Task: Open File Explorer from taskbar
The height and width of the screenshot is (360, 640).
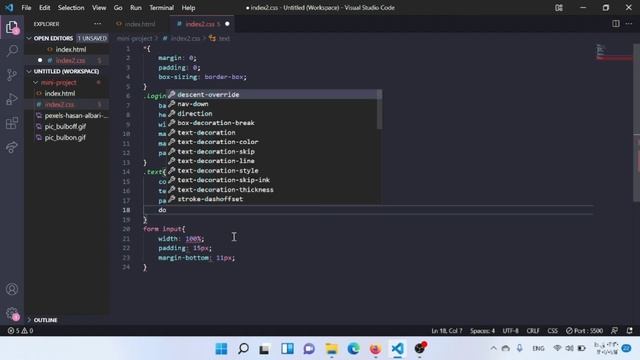Action: pos(331,349)
